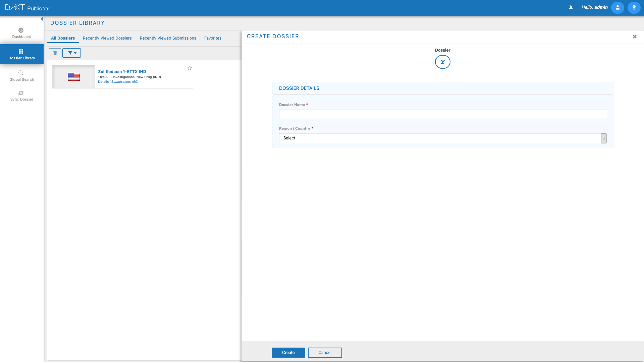Viewport: 644px width, 362px height.
Task: Click the Create button in Create Dossier panel
Action: pos(288,352)
